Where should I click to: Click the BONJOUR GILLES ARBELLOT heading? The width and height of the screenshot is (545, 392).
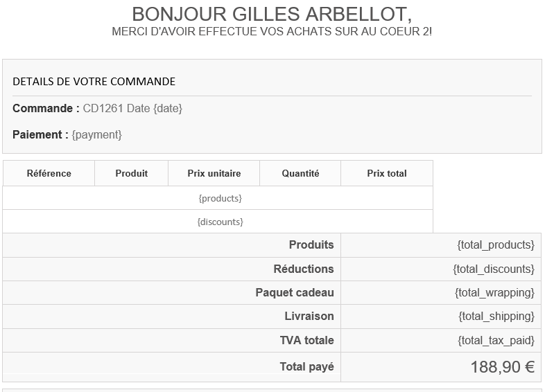271,14
